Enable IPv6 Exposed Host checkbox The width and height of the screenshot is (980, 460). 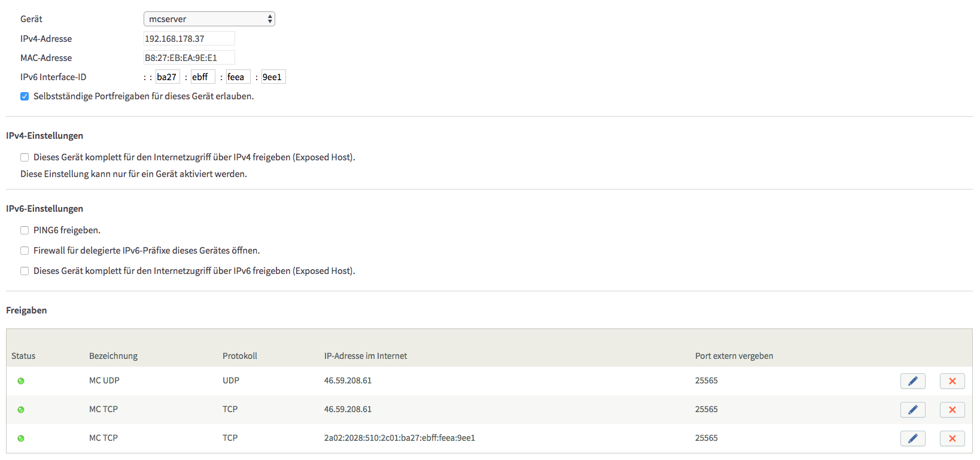click(25, 271)
